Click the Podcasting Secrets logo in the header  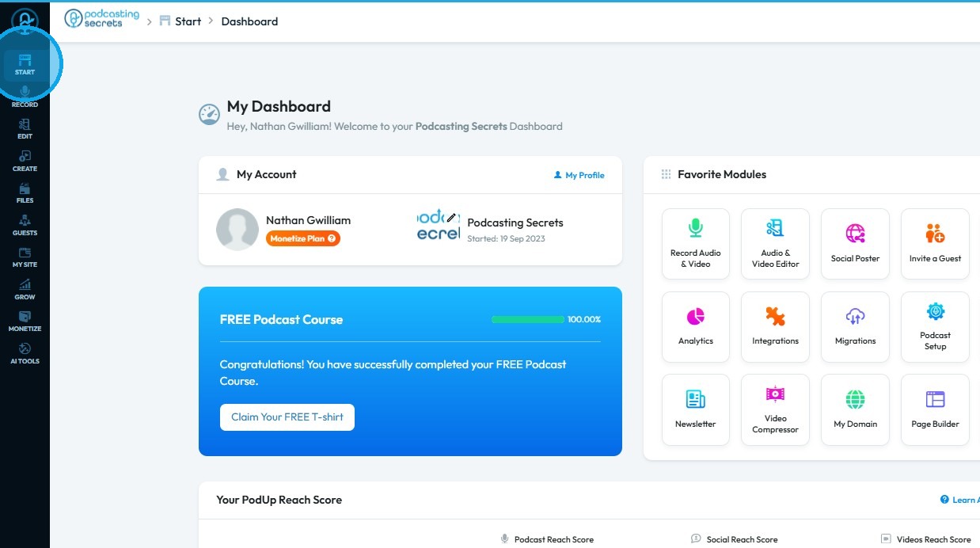pos(101,19)
